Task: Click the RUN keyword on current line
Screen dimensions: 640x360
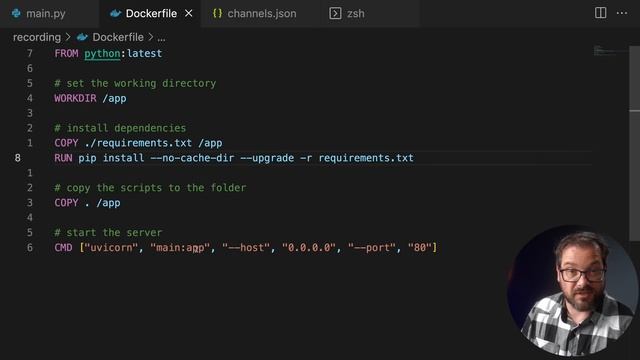Action: (63, 158)
